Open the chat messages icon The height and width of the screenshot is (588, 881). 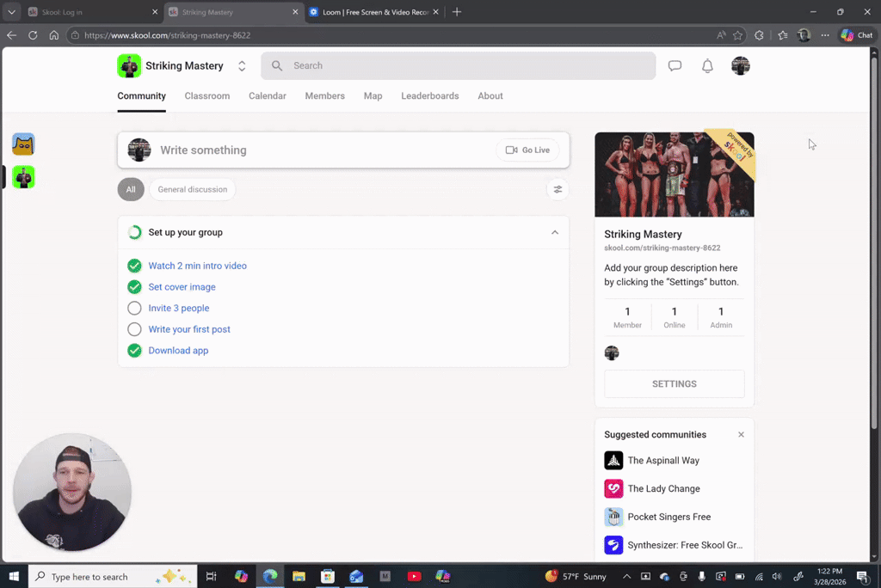(x=675, y=65)
